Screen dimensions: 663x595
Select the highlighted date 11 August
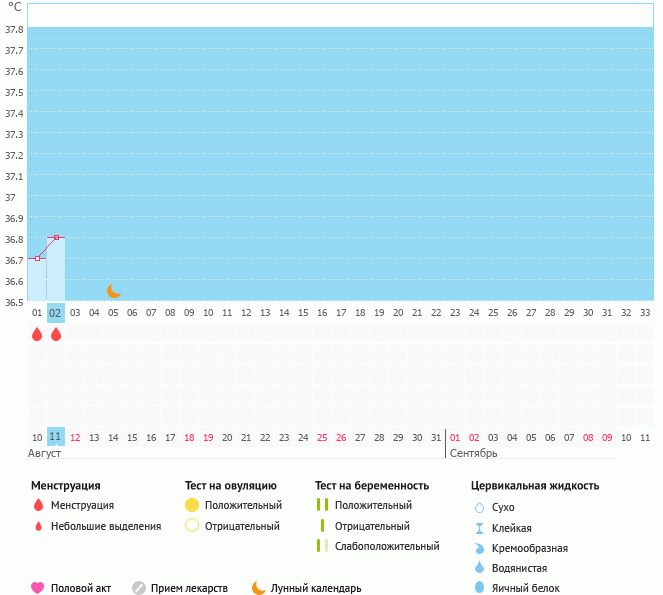[56, 437]
